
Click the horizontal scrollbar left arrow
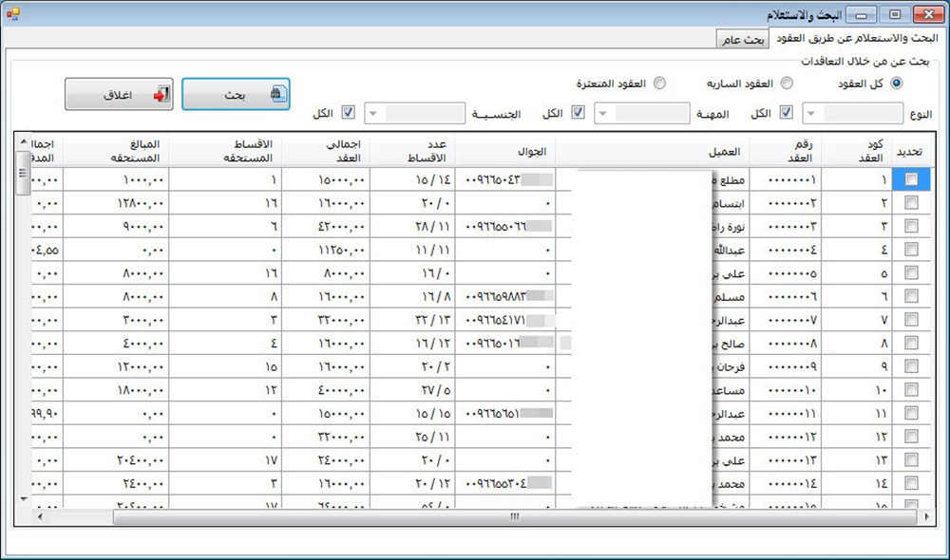[x=40, y=517]
